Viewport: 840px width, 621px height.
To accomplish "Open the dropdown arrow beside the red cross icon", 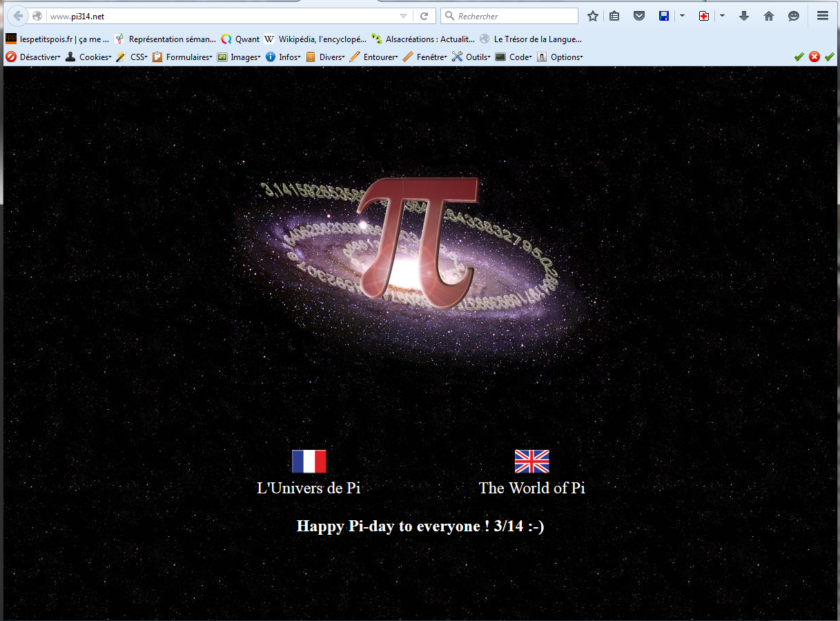I will click(722, 16).
